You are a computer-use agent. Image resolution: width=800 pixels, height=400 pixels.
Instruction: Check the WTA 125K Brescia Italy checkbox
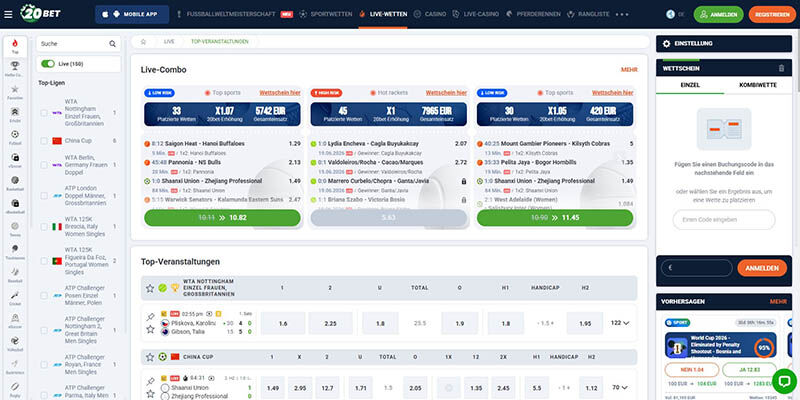tap(44, 227)
